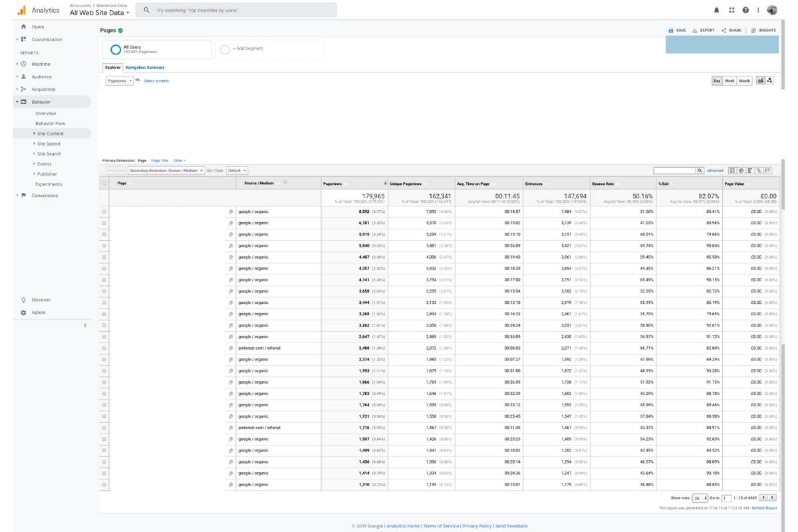The height and width of the screenshot is (532, 798).
Task: Click the Help question mark icon
Action: pyautogui.click(x=745, y=10)
